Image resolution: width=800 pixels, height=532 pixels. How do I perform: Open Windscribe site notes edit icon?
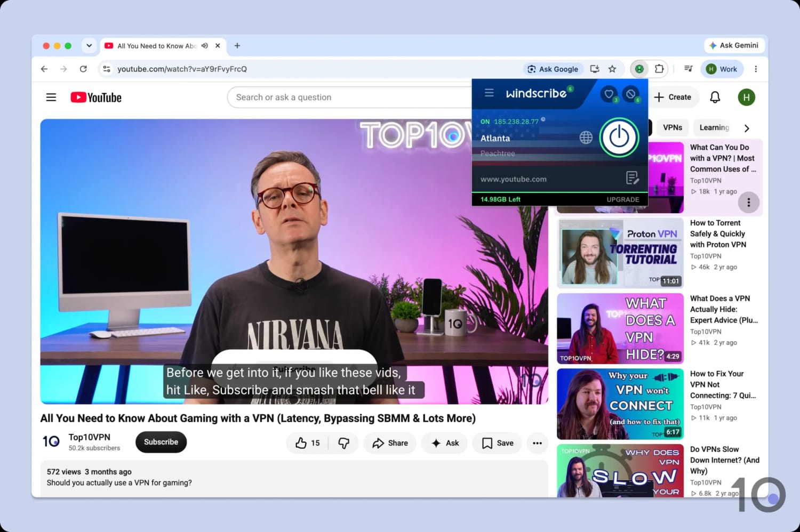click(632, 178)
